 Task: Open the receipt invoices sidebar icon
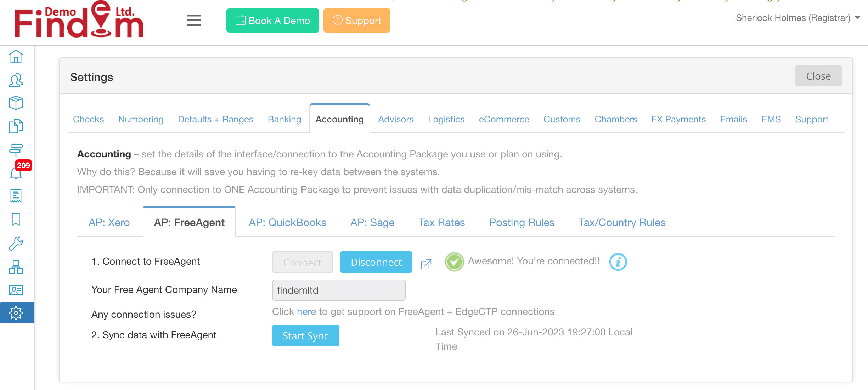pos(16,196)
